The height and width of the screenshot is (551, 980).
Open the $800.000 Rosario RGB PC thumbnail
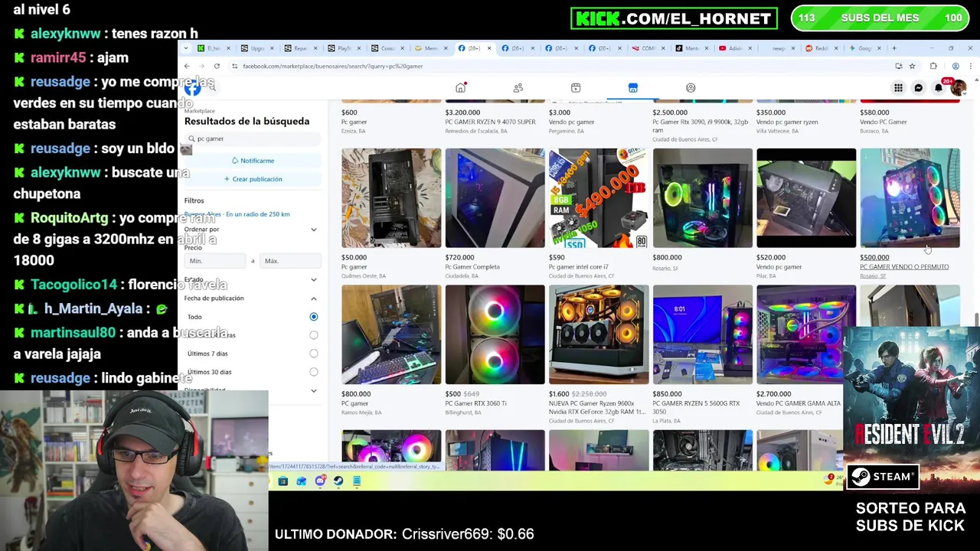[x=702, y=198]
